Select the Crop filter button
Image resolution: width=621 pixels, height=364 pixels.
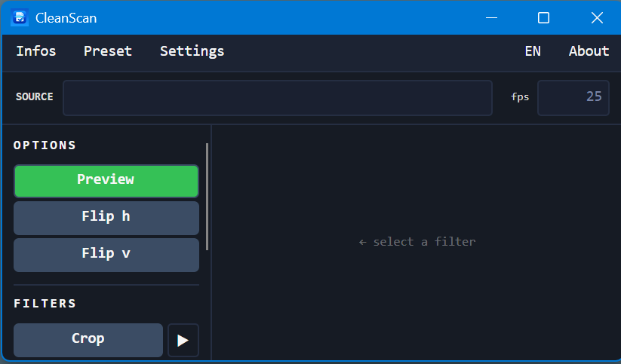coord(88,339)
